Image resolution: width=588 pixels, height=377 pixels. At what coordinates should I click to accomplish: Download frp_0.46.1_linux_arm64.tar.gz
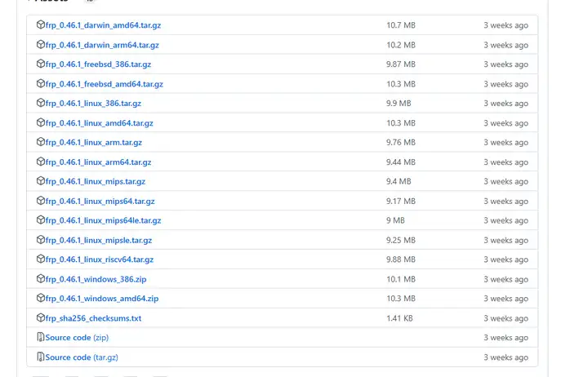(x=98, y=162)
